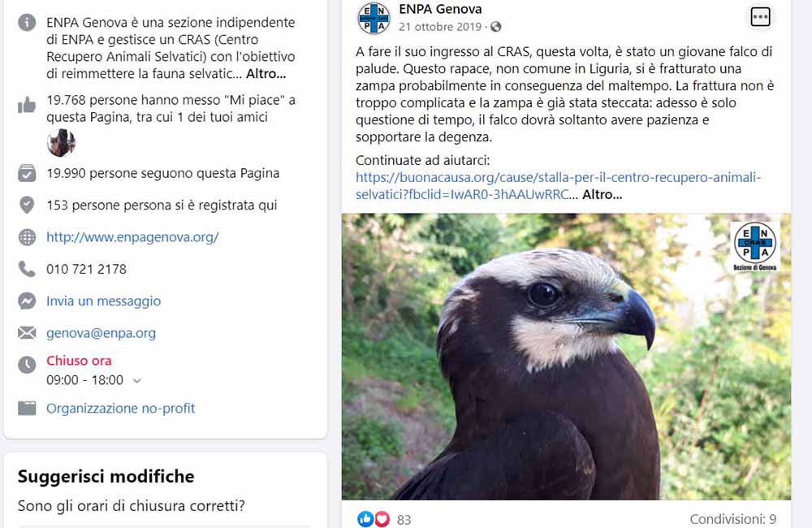The height and width of the screenshot is (528, 812).
Task: Open the Organizzazione no-profit category link
Action: [x=121, y=409]
